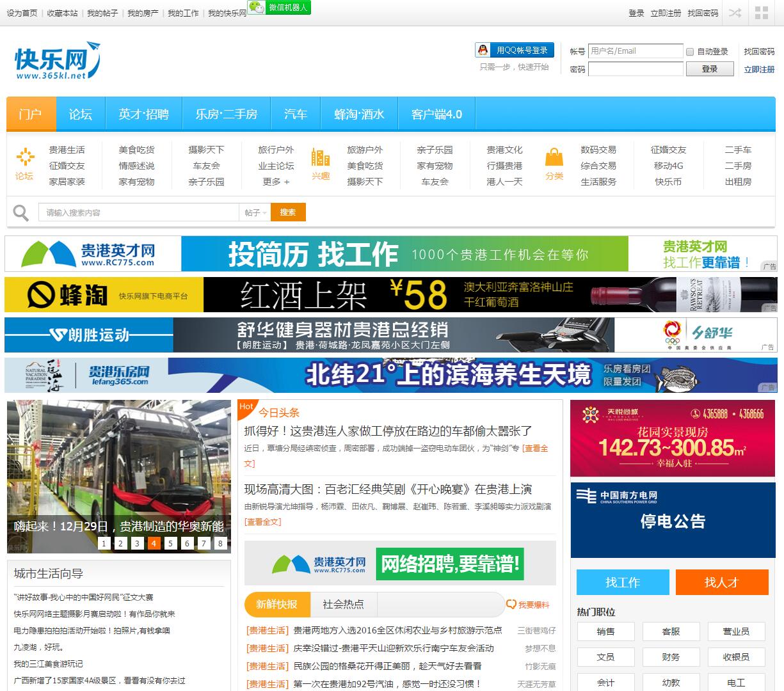Open the 出租房 classified link
The height and width of the screenshot is (691, 784).
tap(738, 182)
